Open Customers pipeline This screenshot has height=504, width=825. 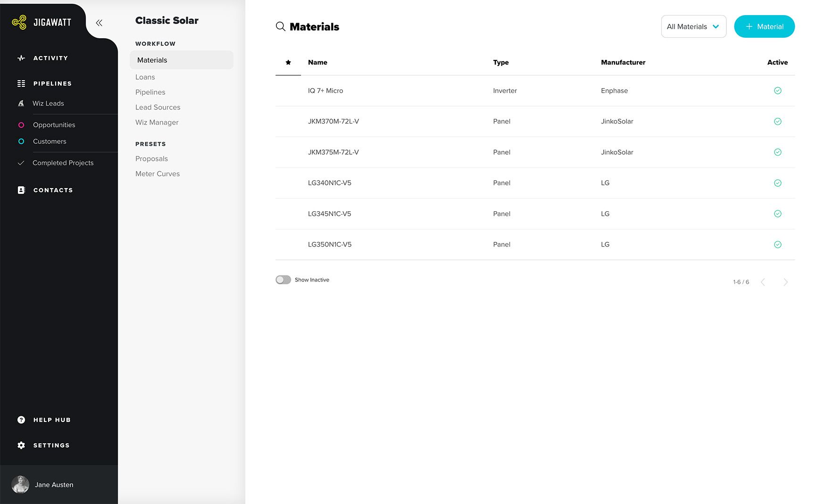click(x=50, y=141)
